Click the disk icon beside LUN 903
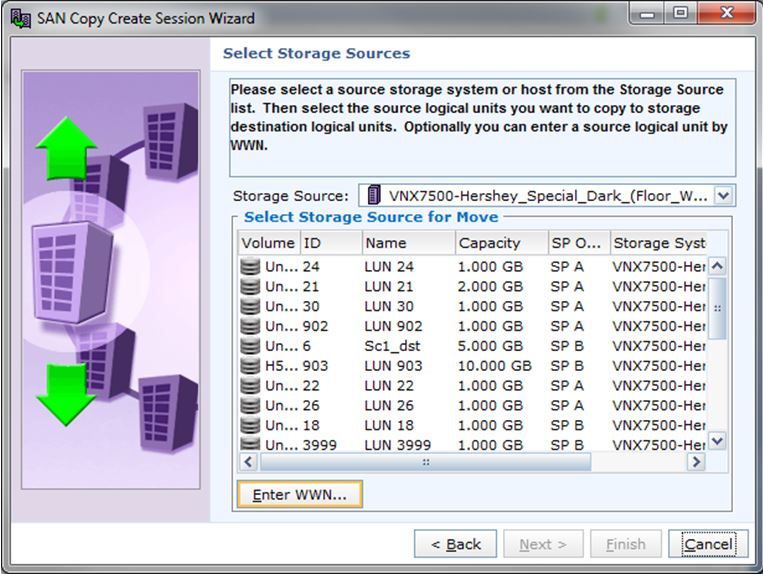This screenshot has width=763, height=576. (x=251, y=366)
